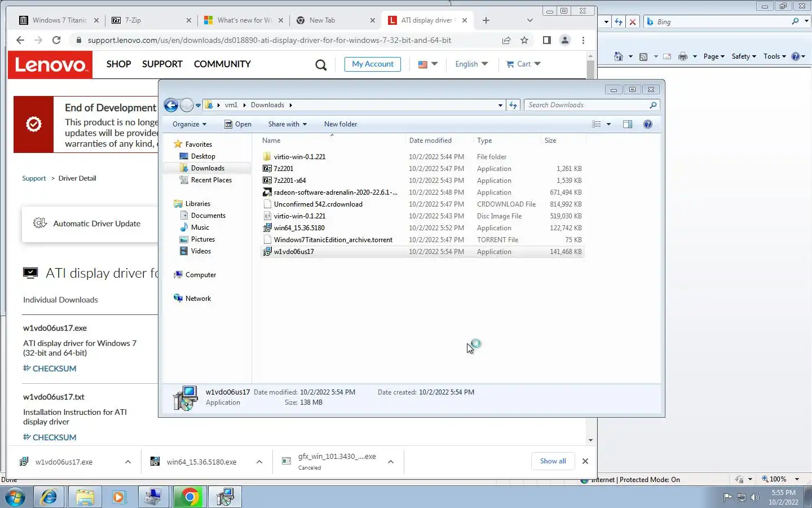Open Explorer address bar history dropdown
812x508 pixels.
pyautogui.click(x=500, y=105)
